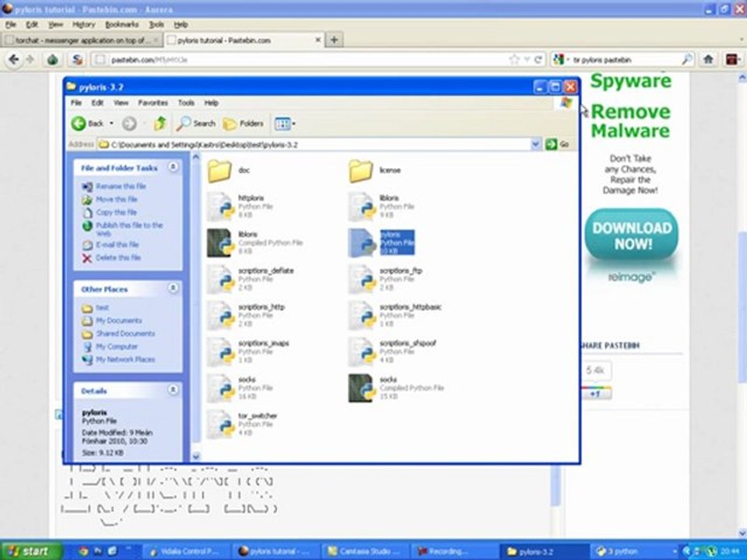
Task: Select the libloris Compiled Python File
Action: (255, 243)
